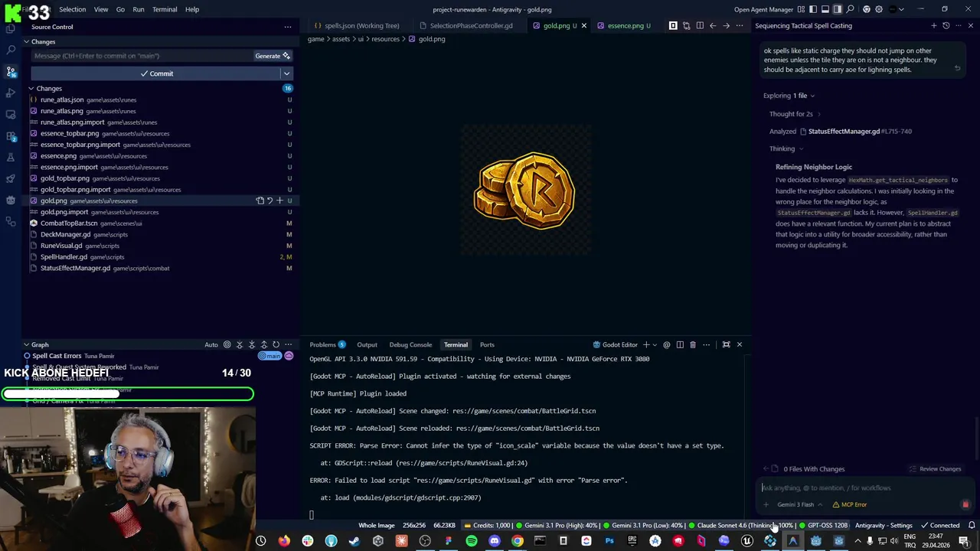
Task: Open Gemini 3 Flash model dropdown
Action: 799,505
